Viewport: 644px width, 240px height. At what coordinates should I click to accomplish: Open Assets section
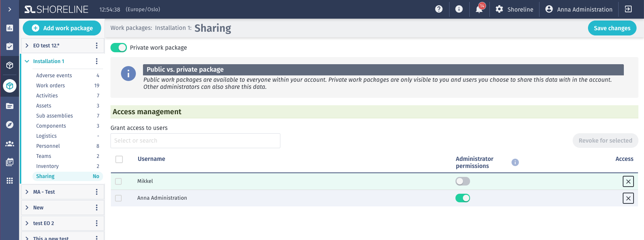click(68, 106)
